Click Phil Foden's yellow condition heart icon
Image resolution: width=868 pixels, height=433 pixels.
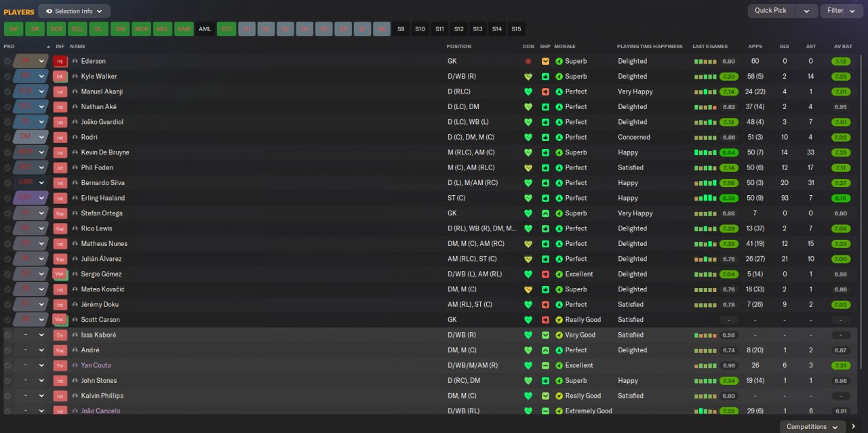click(x=528, y=168)
